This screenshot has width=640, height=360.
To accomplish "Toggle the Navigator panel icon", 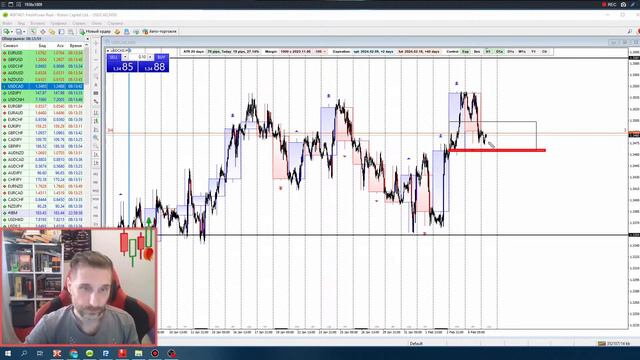I will [x=52, y=31].
